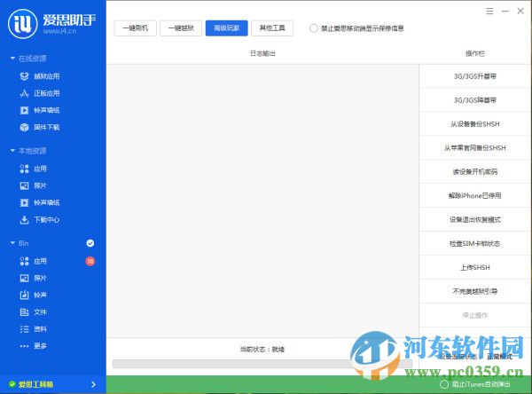Click the grey progress bar below status
This screenshot has height=394, width=532.
click(262, 364)
